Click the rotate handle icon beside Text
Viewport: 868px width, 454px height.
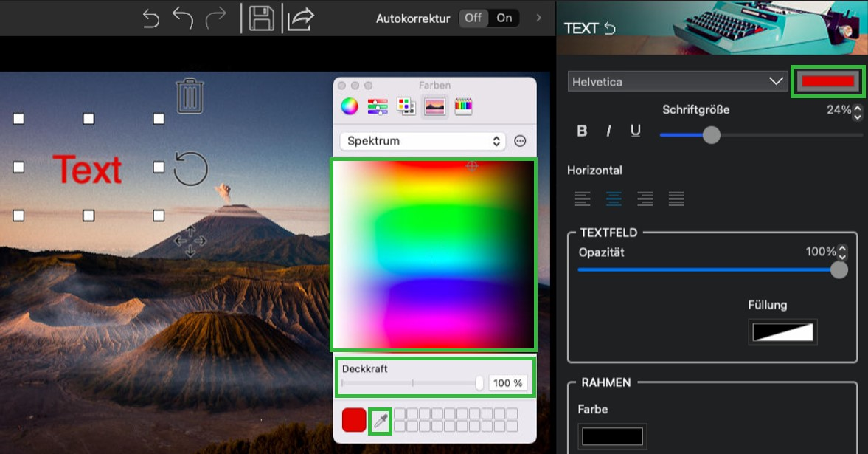(190, 168)
